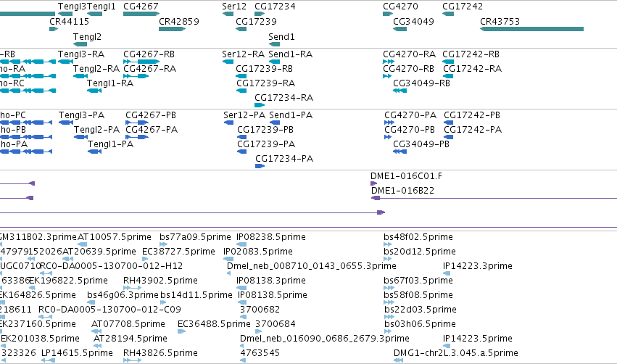The height and width of the screenshot is (364, 617).
Task: Click EST IP08138.3prime
Action: (270, 281)
